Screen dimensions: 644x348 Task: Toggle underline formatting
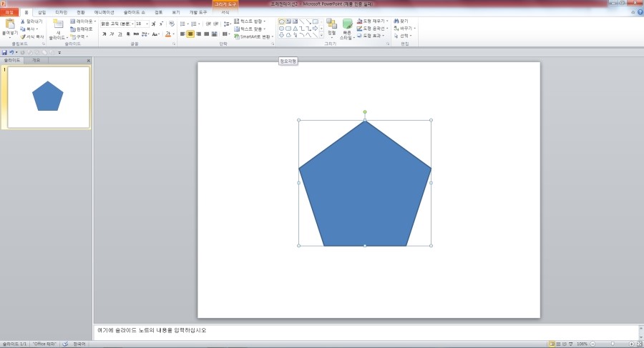point(119,34)
